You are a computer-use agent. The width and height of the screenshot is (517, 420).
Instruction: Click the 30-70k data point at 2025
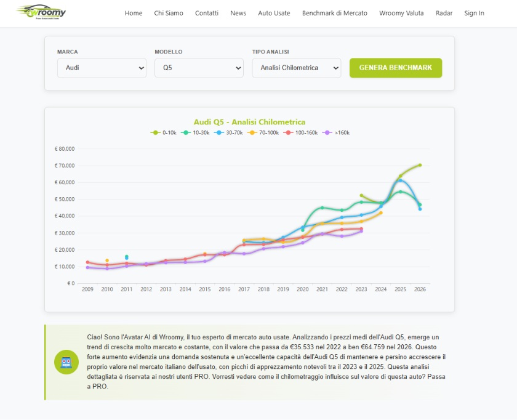400,180
